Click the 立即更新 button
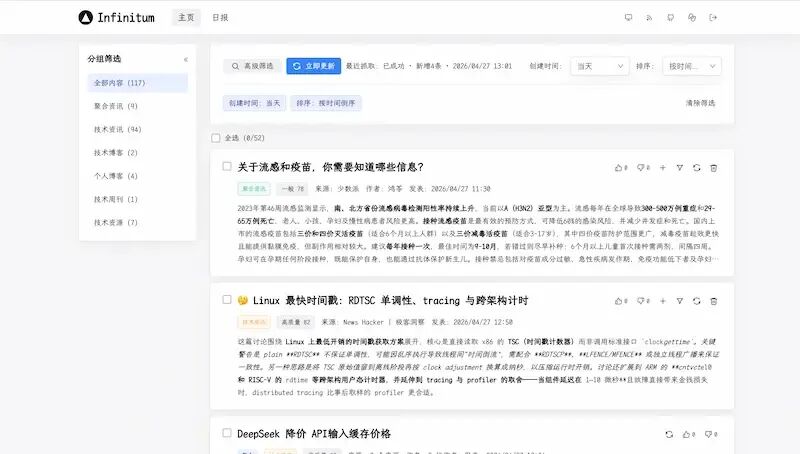Screen dimensions: 800x454 (314, 66)
